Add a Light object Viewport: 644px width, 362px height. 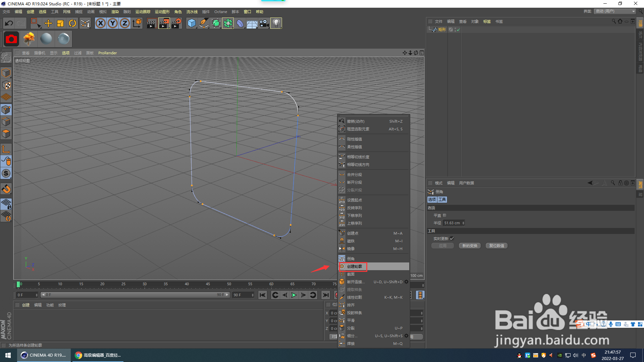(x=276, y=23)
